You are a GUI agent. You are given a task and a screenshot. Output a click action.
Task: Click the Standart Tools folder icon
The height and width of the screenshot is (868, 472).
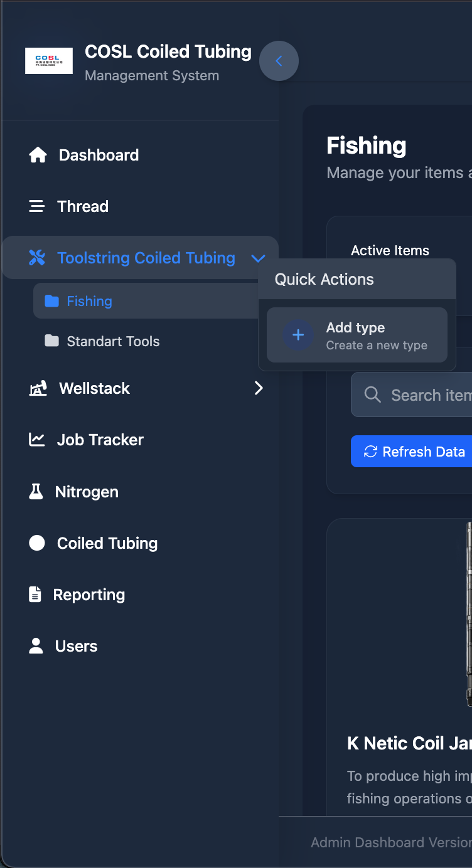tap(53, 341)
